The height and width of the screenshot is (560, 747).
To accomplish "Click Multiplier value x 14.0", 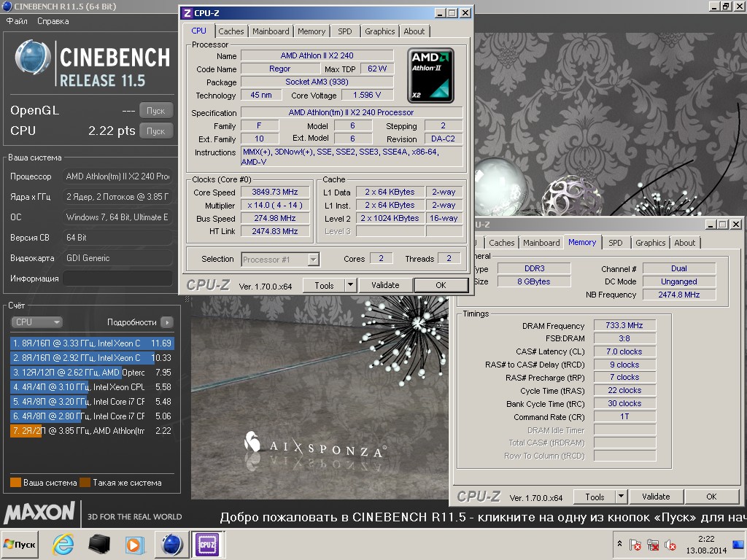I will click(275, 205).
